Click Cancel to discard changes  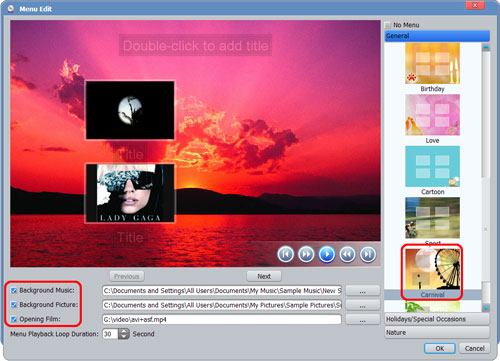pyautogui.click(x=475, y=348)
